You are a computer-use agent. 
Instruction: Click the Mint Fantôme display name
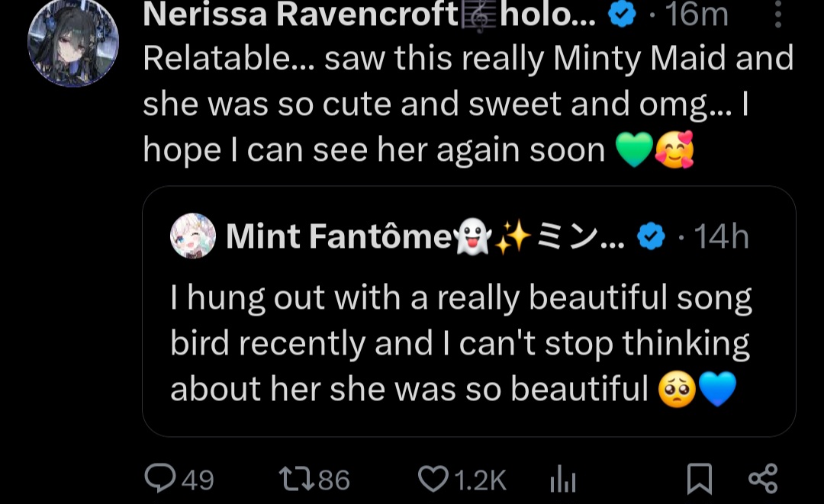pyautogui.click(x=339, y=238)
